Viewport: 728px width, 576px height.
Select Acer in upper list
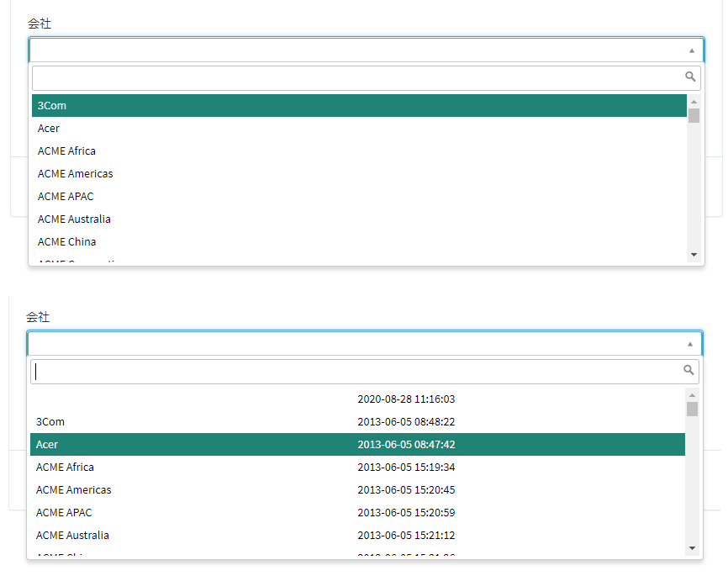(x=359, y=128)
